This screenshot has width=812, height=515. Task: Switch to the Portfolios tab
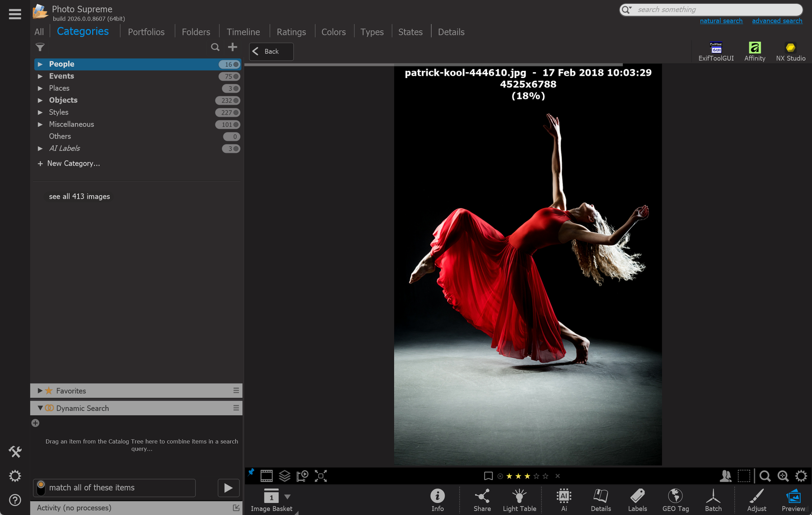pos(146,32)
